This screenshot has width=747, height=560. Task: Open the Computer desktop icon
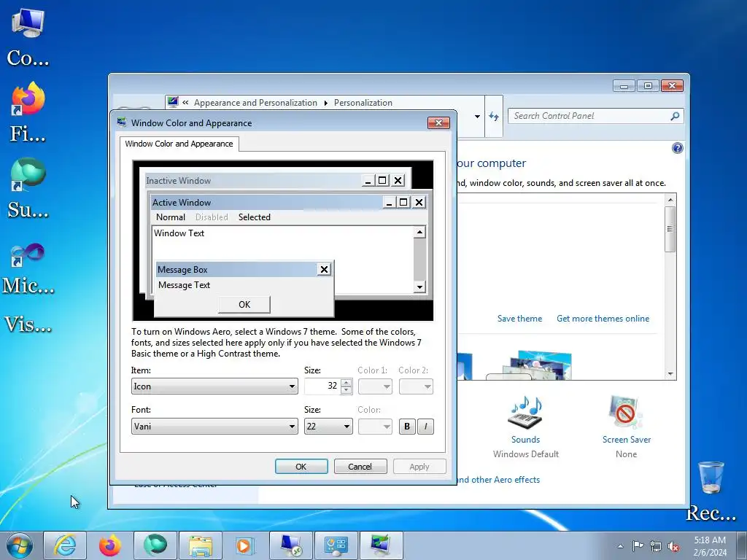click(x=28, y=37)
